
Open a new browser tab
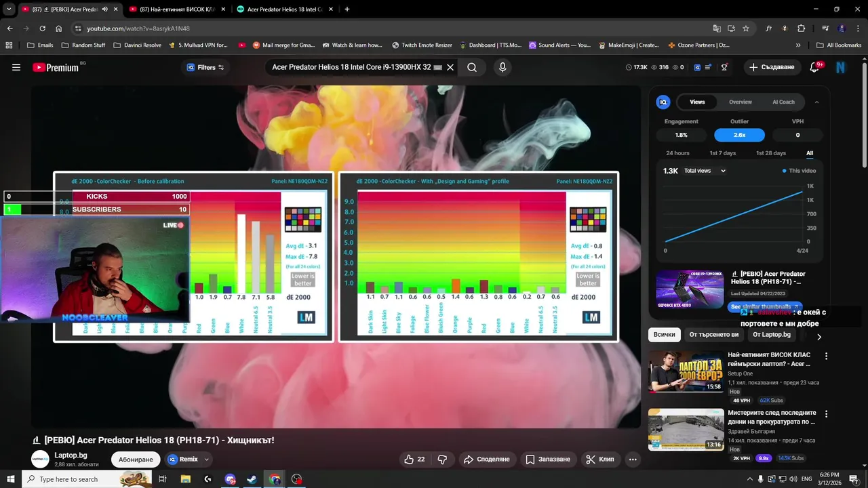tap(347, 9)
